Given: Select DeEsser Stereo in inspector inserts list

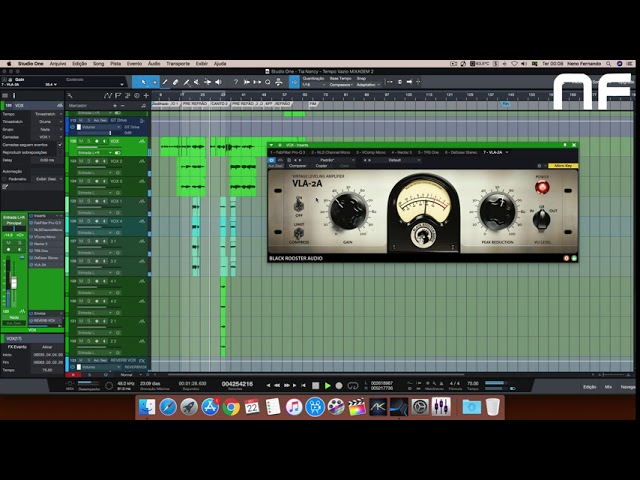Looking at the screenshot, I should coord(46,258).
